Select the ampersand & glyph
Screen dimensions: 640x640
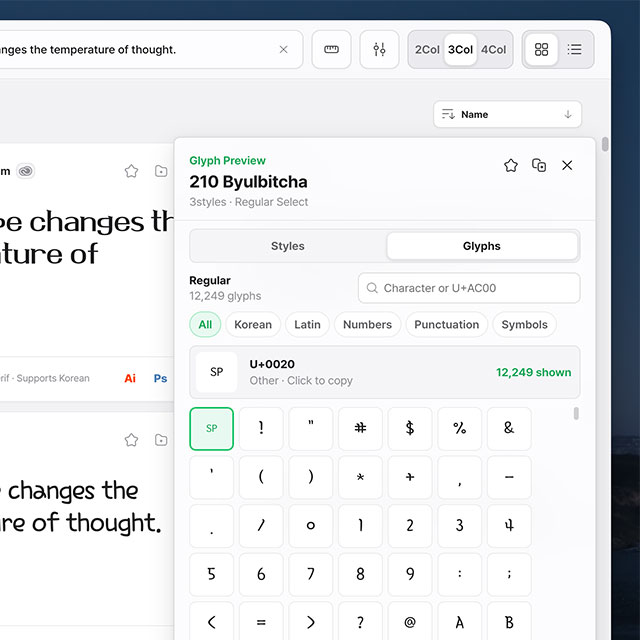[509, 429]
